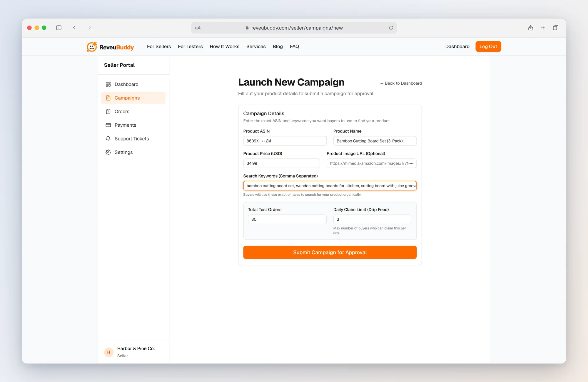Image resolution: width=588 pixels, height=382 pixels.
Task: Click the Product Image URL field
Action: tap(372, 163)
